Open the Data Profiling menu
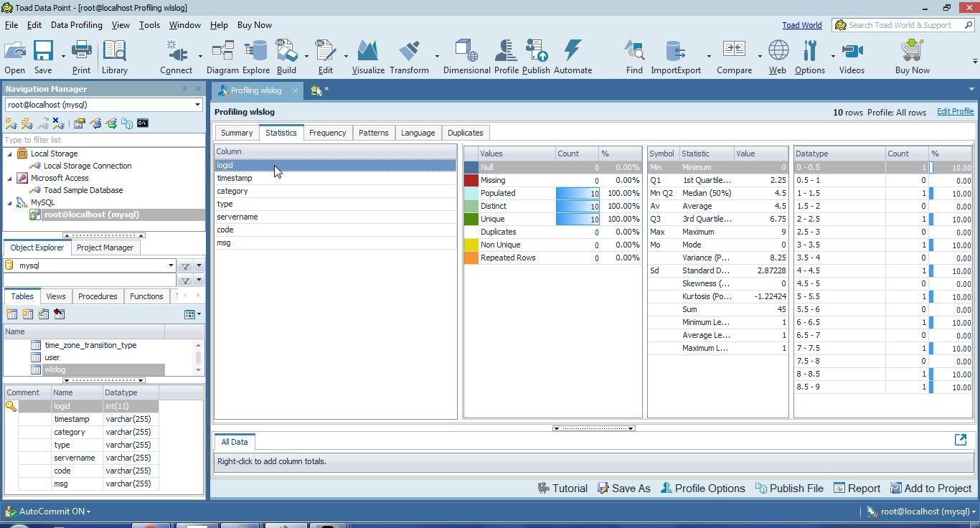Screen dimensions: 980x528 (76, 25)
